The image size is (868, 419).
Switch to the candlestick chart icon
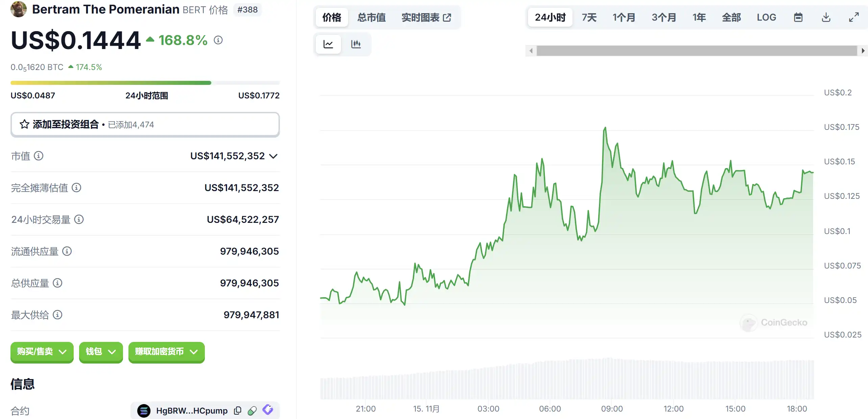[x=356, y=44]
